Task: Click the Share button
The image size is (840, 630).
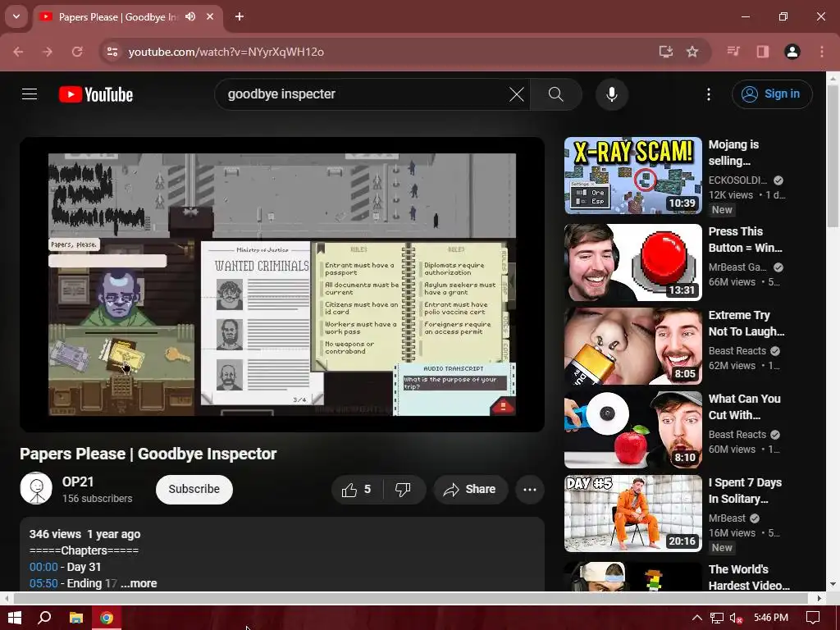Action: [x=470, y=490]
